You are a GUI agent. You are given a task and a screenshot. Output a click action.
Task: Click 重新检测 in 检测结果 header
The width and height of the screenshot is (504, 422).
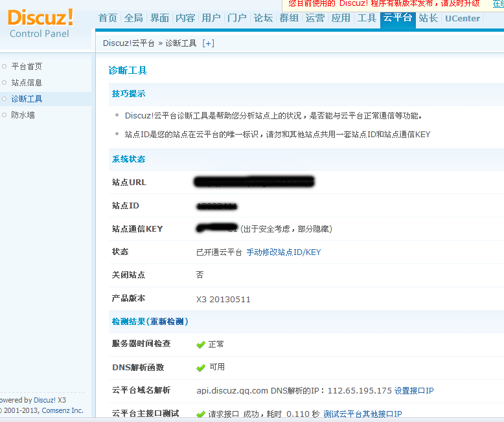(167, 322)
